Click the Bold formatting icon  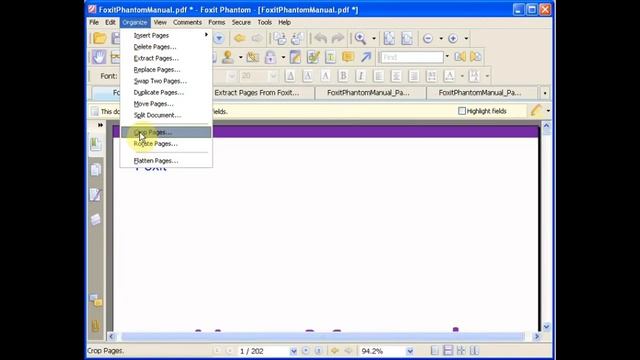343,76
